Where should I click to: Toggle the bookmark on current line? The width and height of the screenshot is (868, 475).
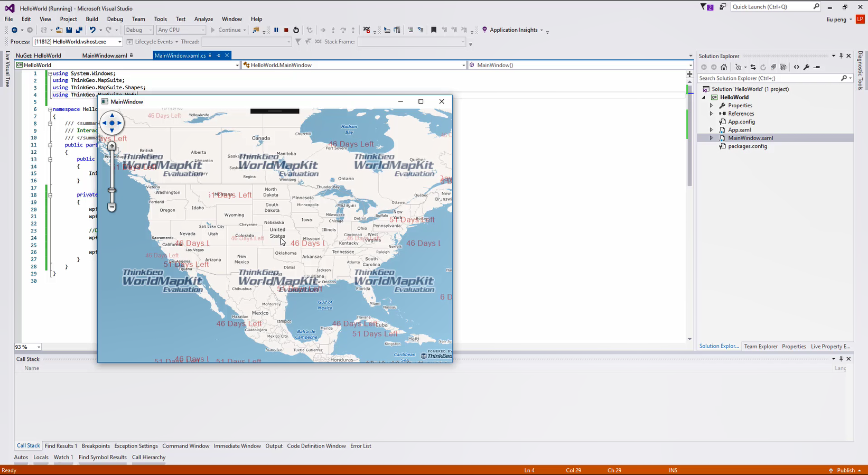(x=434, y=30)
